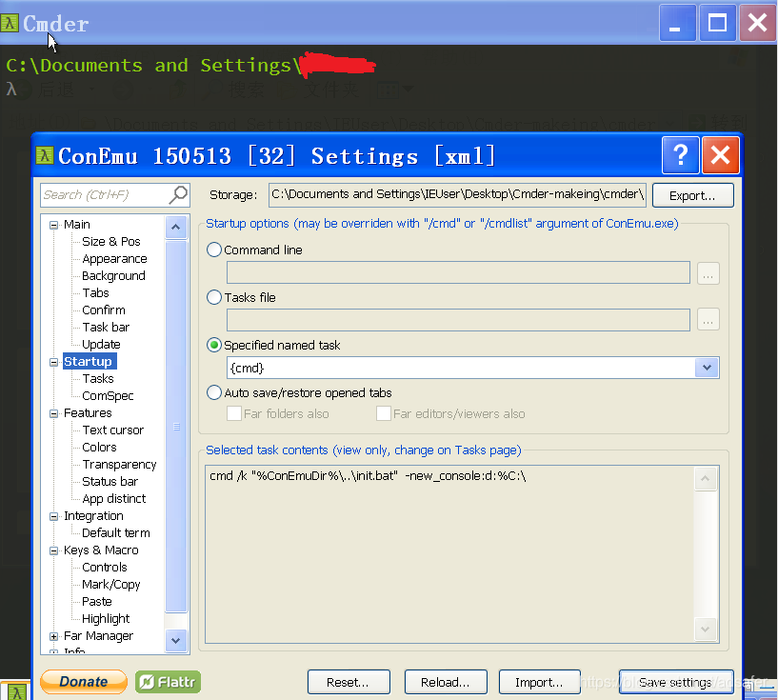Open Status bar settings page

110,482
